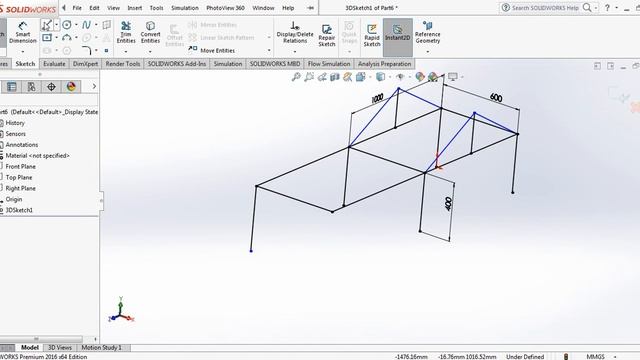Open the Reference Geometry tool

point(428,32)
